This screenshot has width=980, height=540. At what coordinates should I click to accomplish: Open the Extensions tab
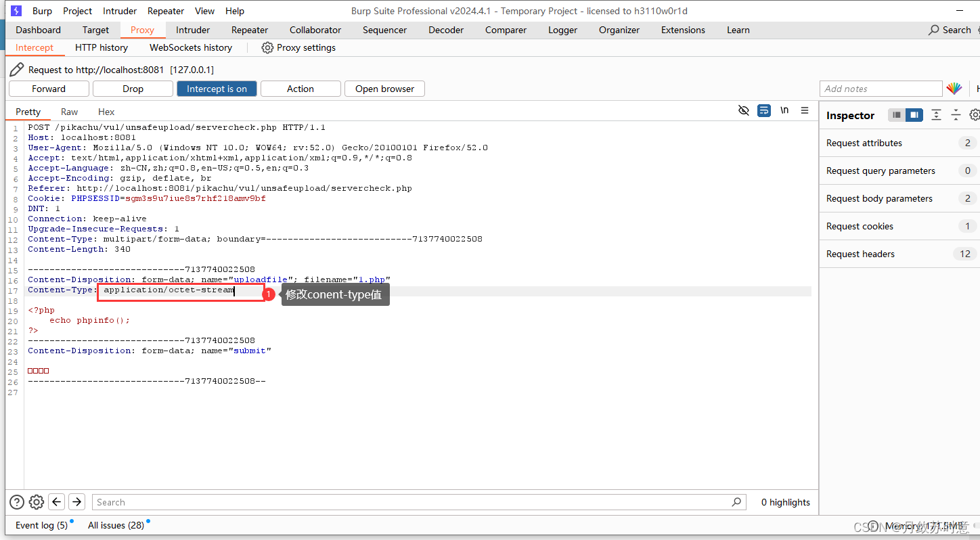[x=683, y=30]
